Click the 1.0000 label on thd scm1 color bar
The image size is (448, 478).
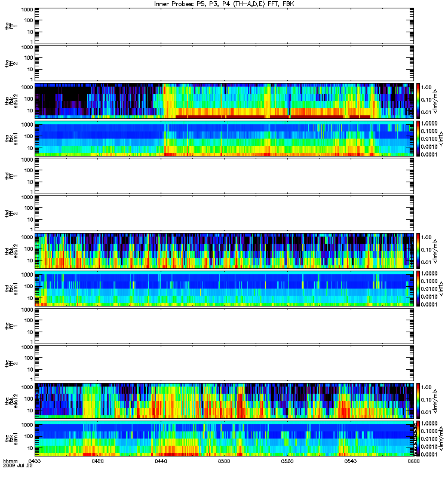(429, 274)
